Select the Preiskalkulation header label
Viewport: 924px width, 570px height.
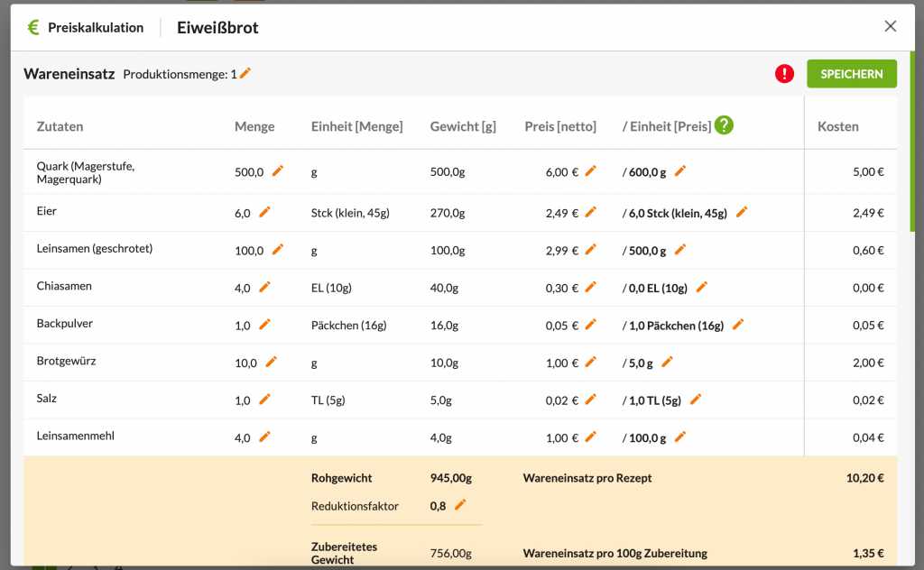[x=95, y=27]
